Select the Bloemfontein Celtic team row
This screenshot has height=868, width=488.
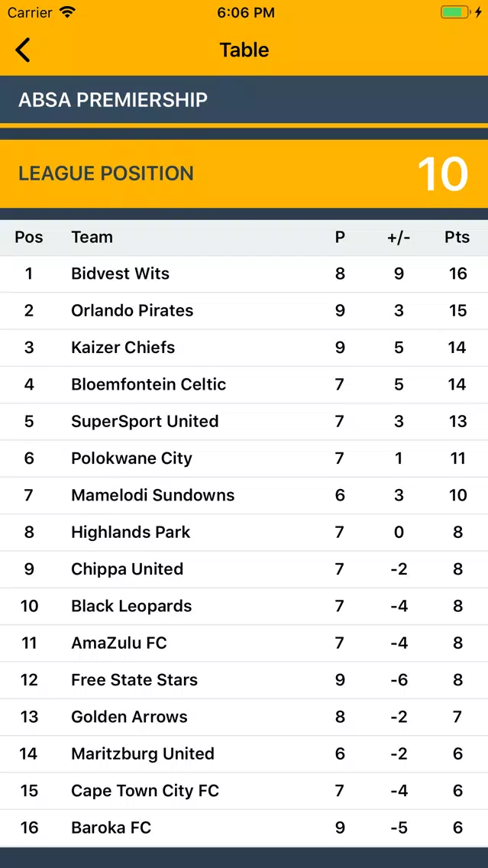[x=244, y=385]
